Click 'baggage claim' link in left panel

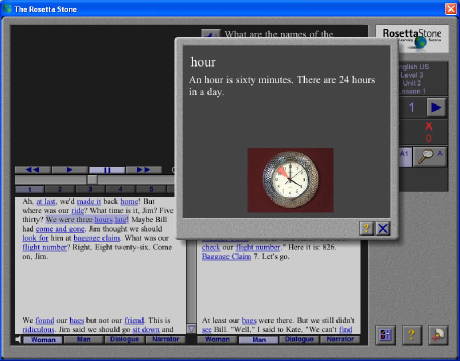[x=97, y=238]
